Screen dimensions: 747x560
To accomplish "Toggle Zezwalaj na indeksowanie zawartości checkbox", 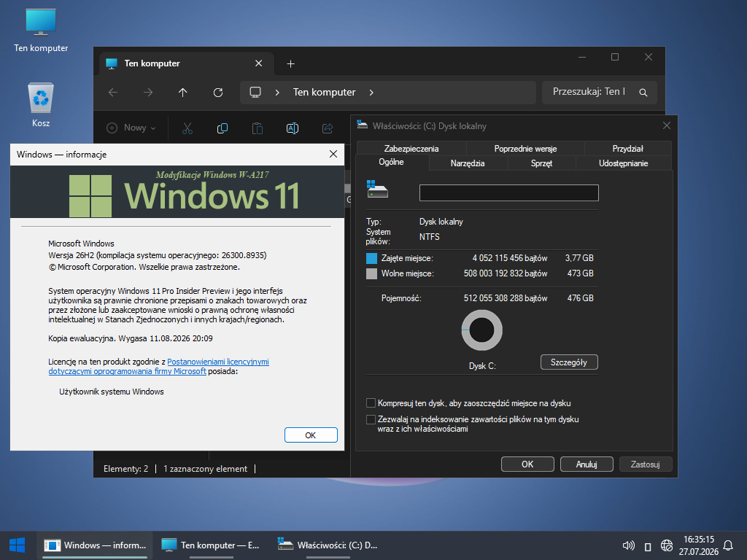I will pos(371,419).
